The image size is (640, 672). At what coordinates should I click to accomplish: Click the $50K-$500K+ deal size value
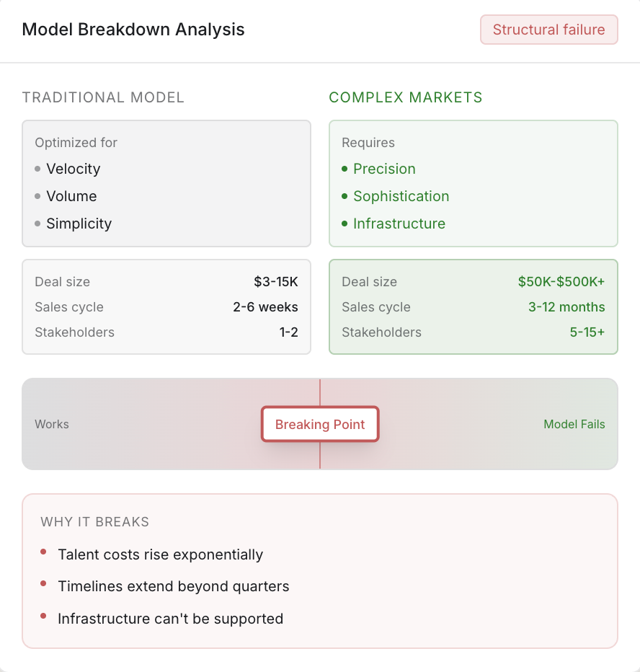tap(561, 282)
